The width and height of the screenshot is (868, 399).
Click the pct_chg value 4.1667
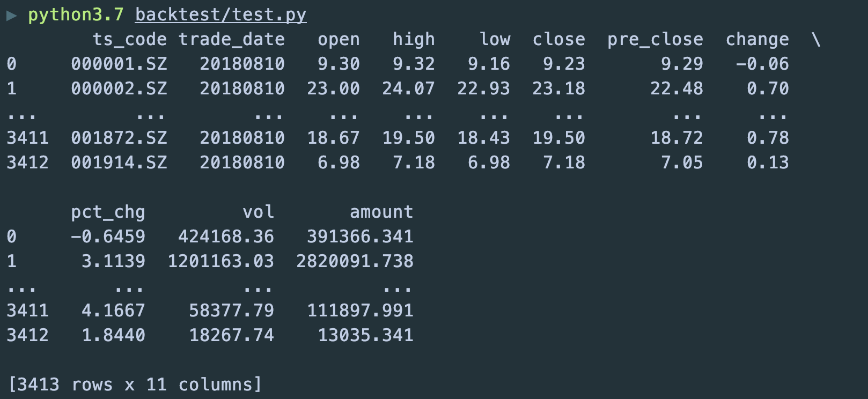pyautogui.click(x=113, y=311)
